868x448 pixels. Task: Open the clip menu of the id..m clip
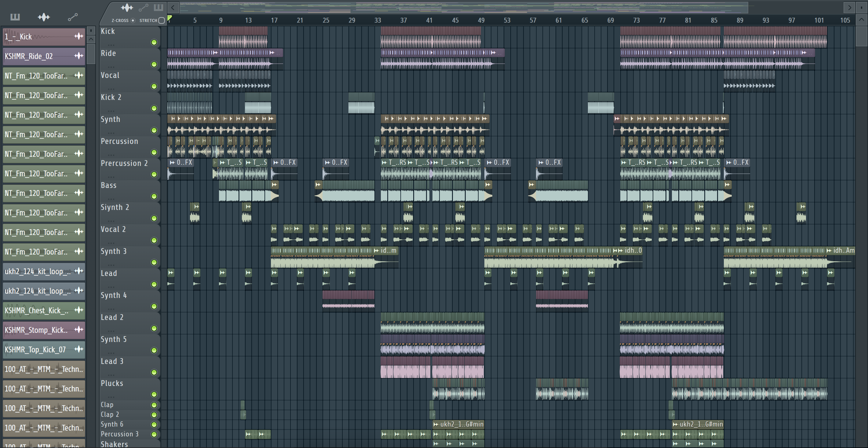tap(376, 251)
